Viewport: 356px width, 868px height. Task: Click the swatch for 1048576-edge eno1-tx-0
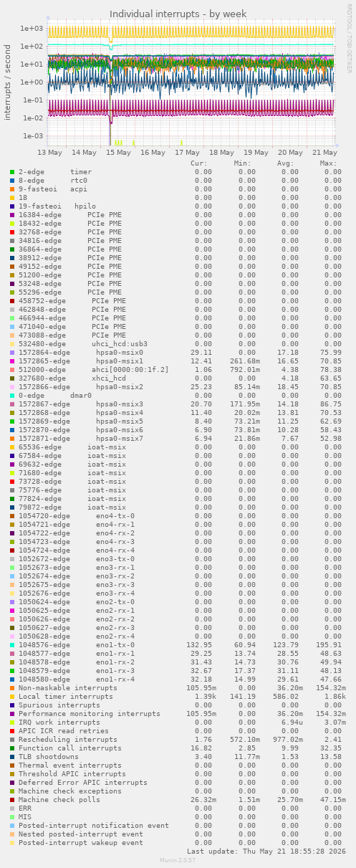click(x=12, y=645)
